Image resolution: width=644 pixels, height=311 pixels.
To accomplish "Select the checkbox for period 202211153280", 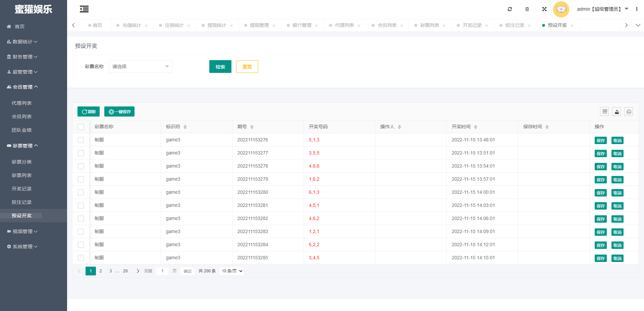I will [81, 192].
